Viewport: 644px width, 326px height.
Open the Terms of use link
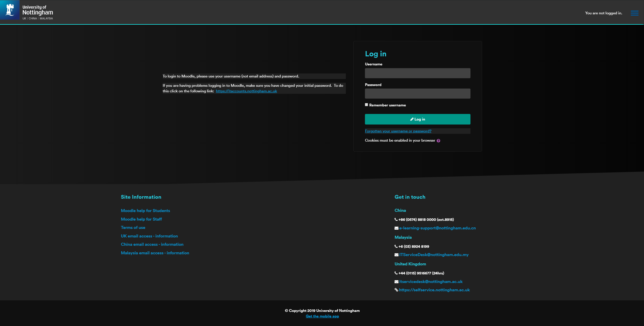(x=133, y=228)
